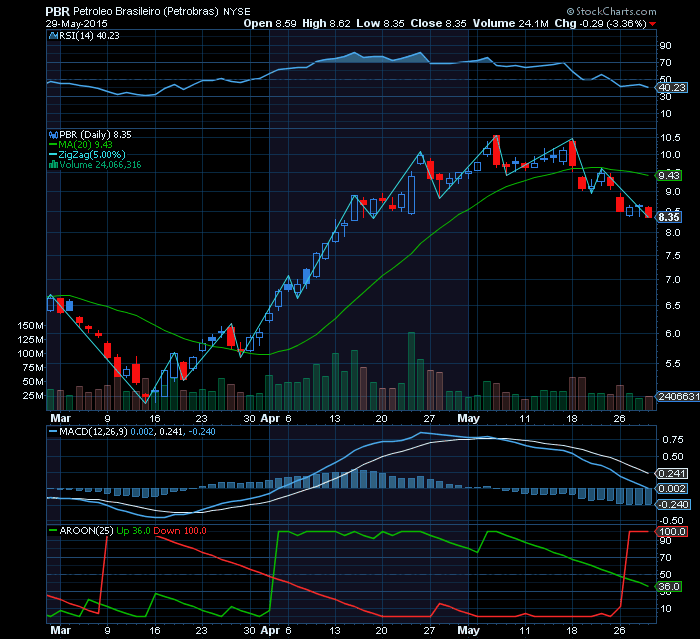Click the Petroleo Brasileiro (Petrobras) company name

coord(146,12)
